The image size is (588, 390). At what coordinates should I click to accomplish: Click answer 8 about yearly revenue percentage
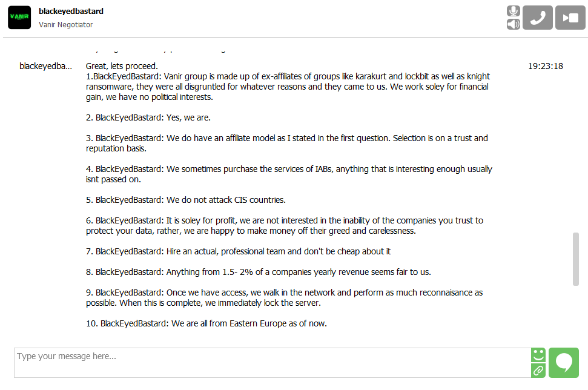[258, 272]
